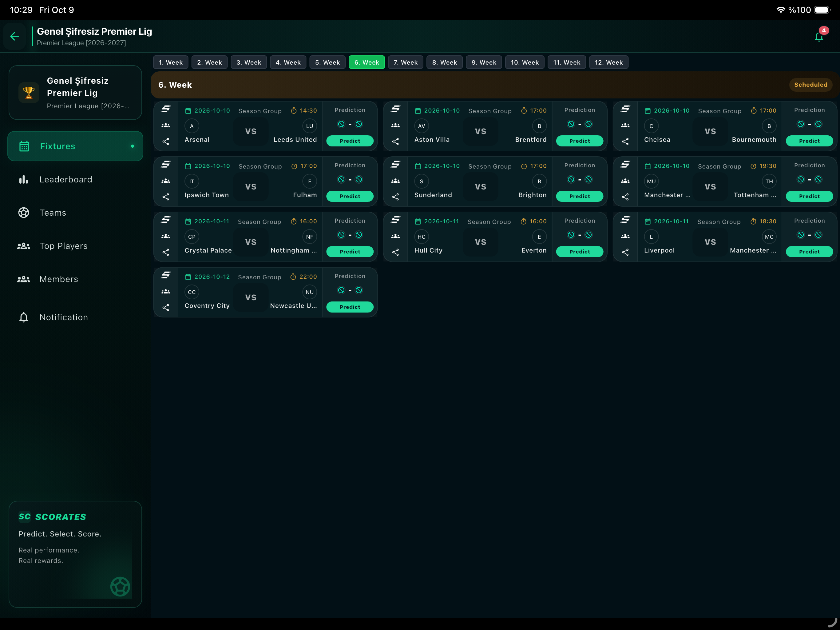Open the notification bell with badge

(x=819, y=37)
